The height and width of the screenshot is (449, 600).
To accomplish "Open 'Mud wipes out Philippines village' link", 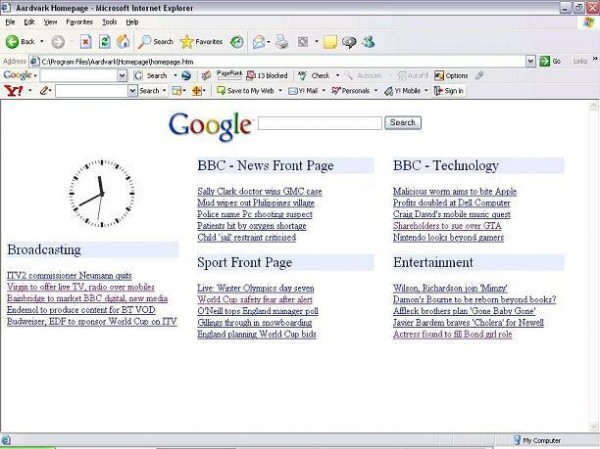I will [x=256, y=203].
